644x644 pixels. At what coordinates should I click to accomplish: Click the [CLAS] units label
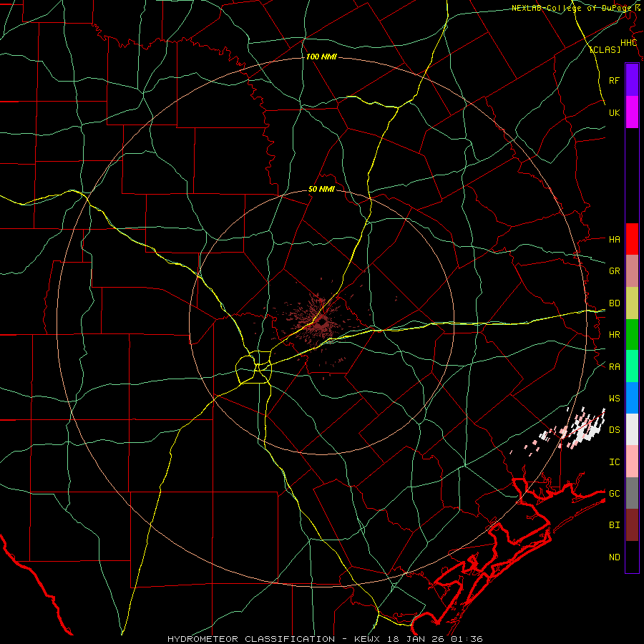click(605, 50)
